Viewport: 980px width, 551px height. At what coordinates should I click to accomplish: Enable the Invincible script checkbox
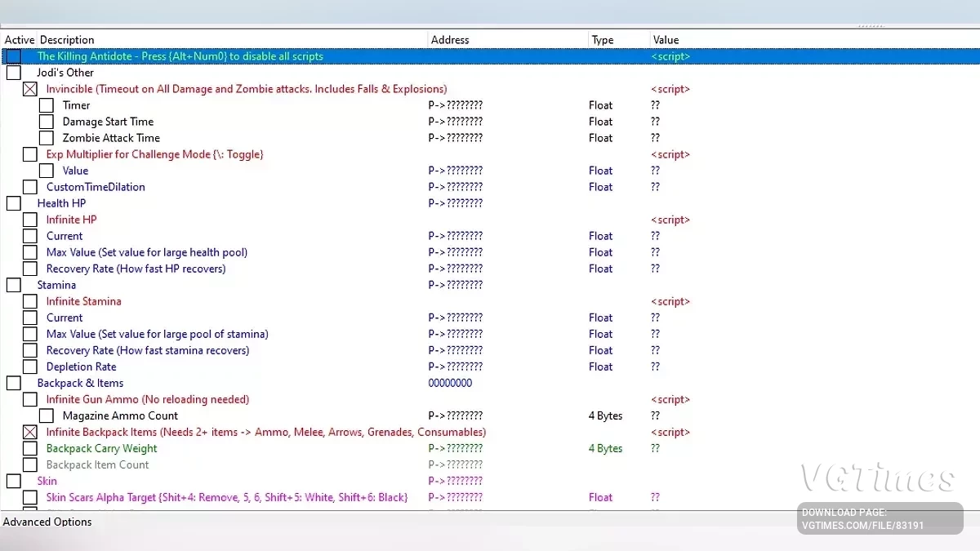(x=30, y=89)
